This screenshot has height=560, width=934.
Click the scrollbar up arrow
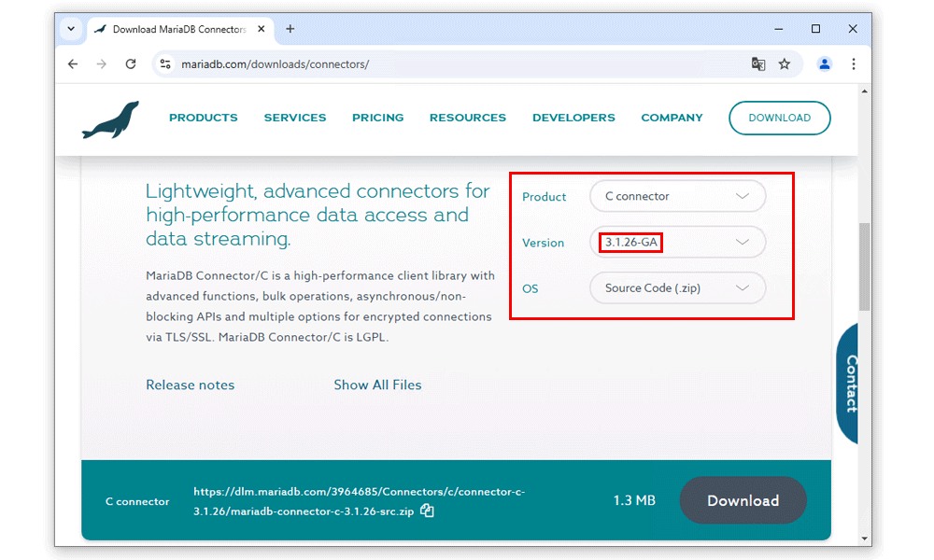click(x=864, y=91)
